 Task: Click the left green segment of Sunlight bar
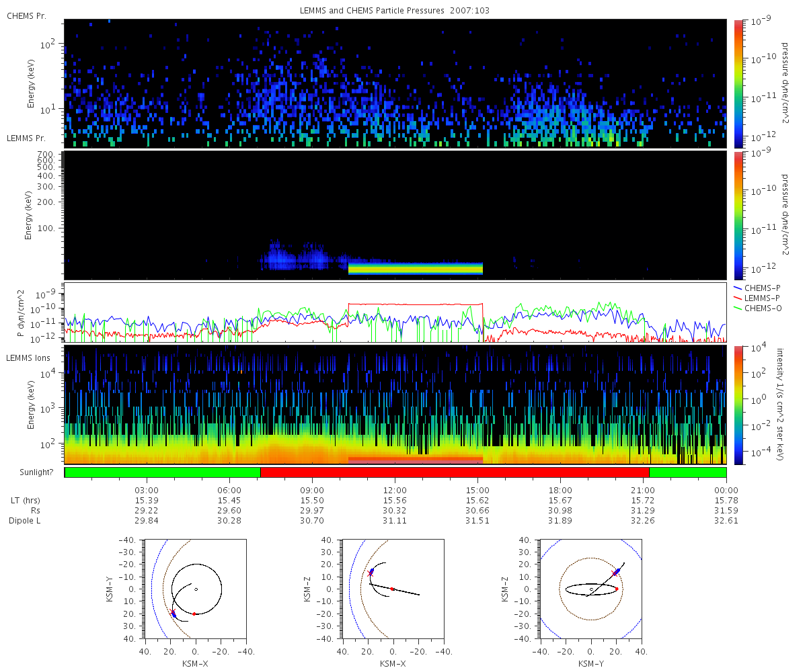coord(162,472)
